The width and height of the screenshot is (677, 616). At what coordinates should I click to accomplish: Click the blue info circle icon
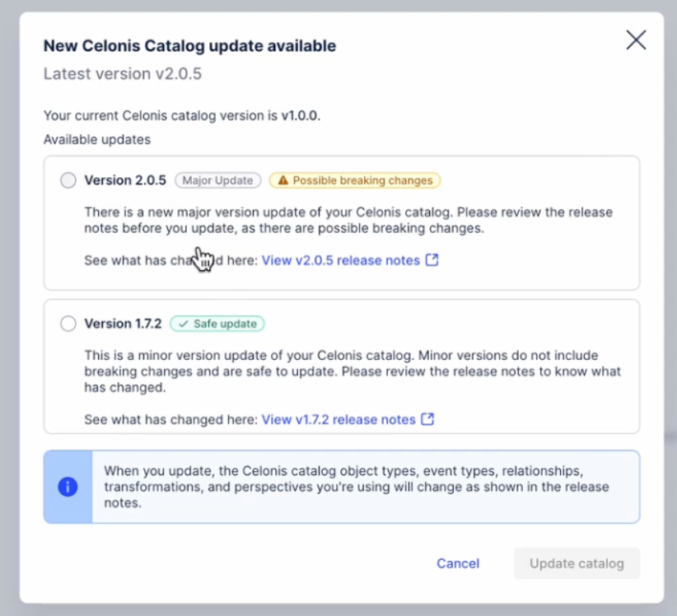coord(68,487)
